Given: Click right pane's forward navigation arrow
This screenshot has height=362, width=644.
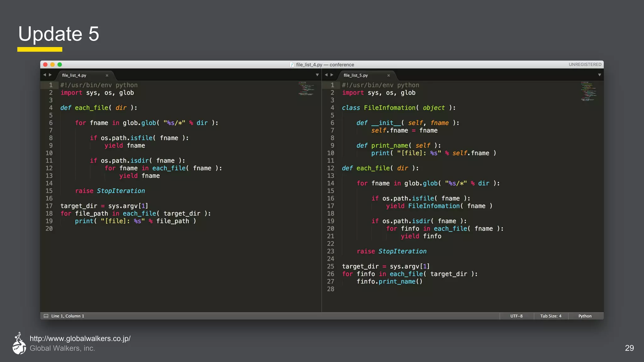Looking at the screenshot, I should coord(332,75).
